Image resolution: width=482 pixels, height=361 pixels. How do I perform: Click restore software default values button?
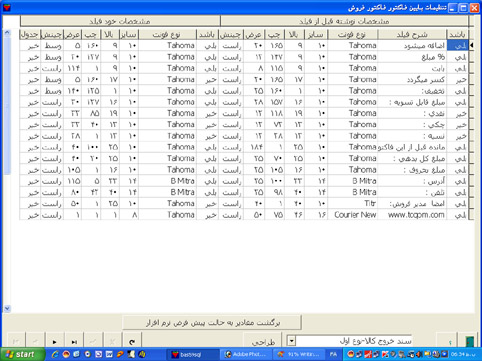tap(213, 323)
